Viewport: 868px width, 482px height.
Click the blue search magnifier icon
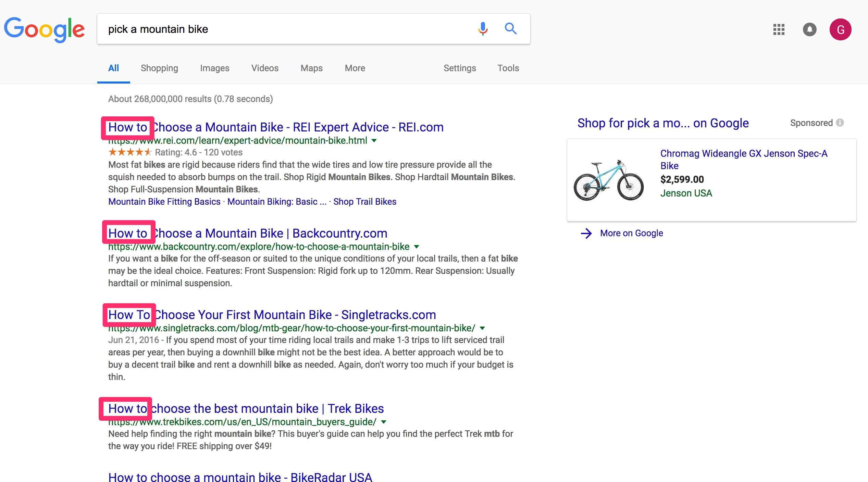coord(510,29)
